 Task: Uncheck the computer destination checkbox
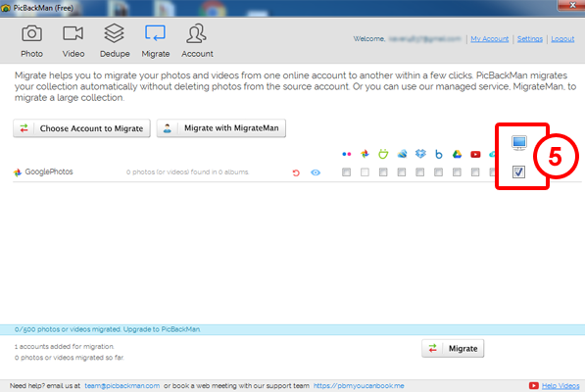coord(518,171)
